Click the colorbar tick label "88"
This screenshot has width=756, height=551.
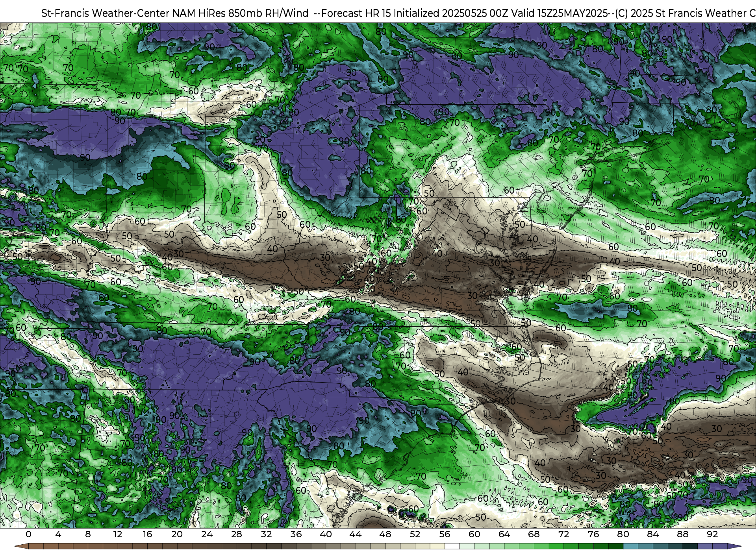pos(682,534)
